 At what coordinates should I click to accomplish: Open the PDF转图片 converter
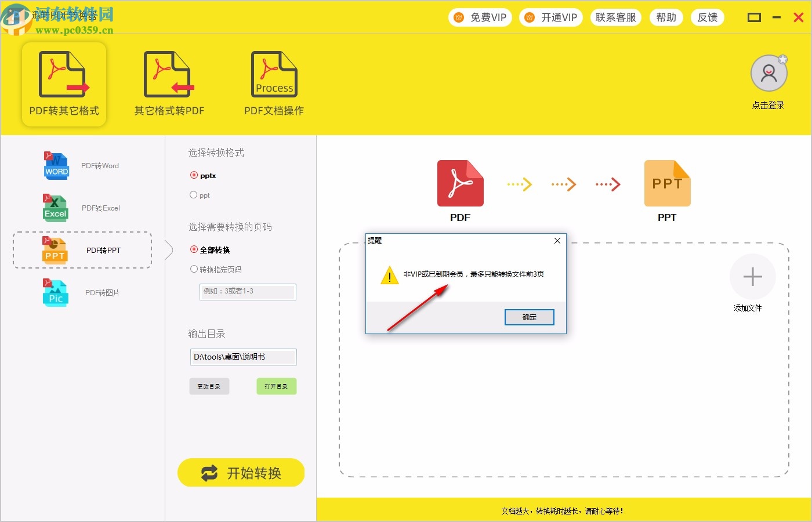tap(81, 293)
